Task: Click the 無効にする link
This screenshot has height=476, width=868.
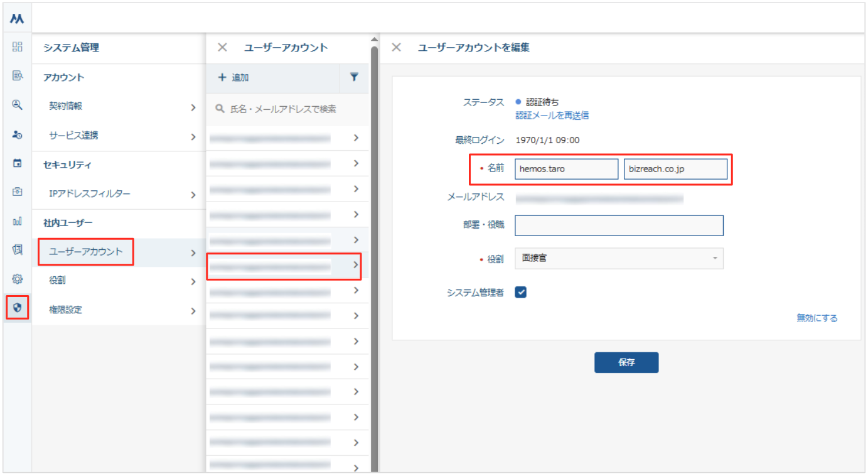Action: (x=817, y=318)
